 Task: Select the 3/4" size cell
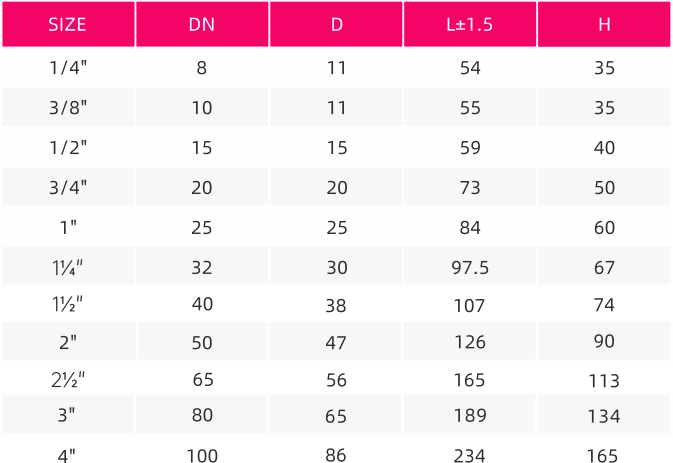pyautogui.click(x=68, y=188)
